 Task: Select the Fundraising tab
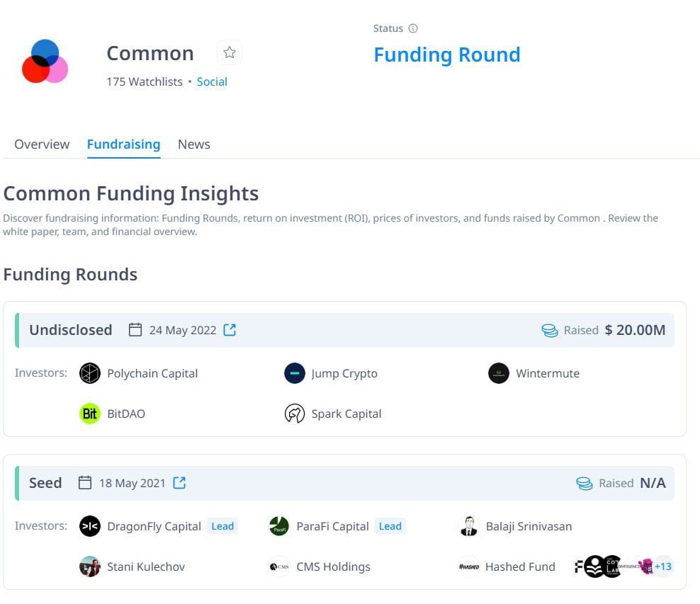(x=124, y=144)
